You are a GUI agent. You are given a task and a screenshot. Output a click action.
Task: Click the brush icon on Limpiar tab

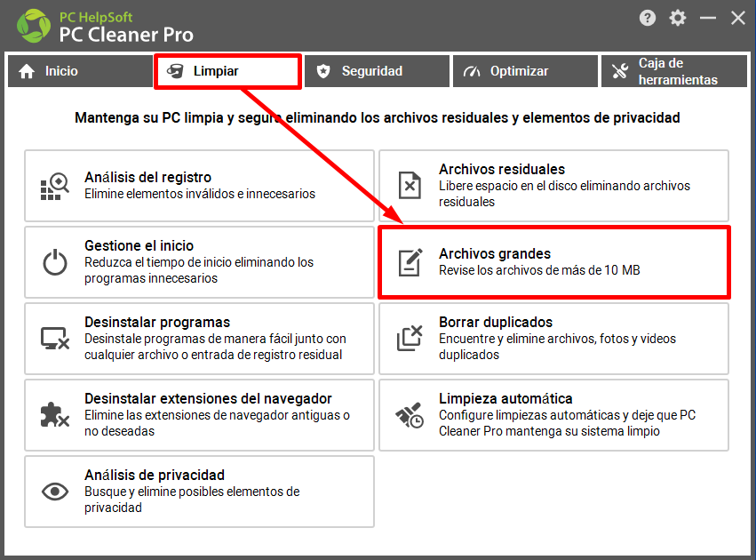click(175, 71)
